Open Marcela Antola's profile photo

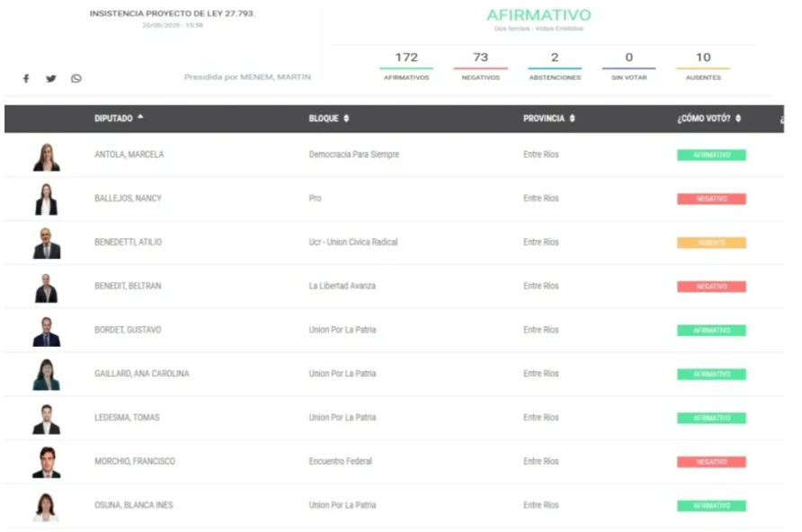[47, 156]
